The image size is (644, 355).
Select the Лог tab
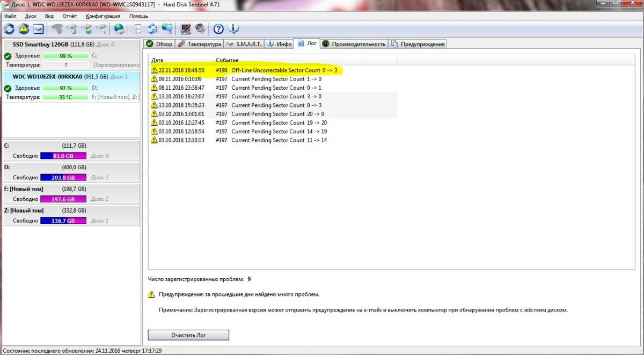coord(307,44)
